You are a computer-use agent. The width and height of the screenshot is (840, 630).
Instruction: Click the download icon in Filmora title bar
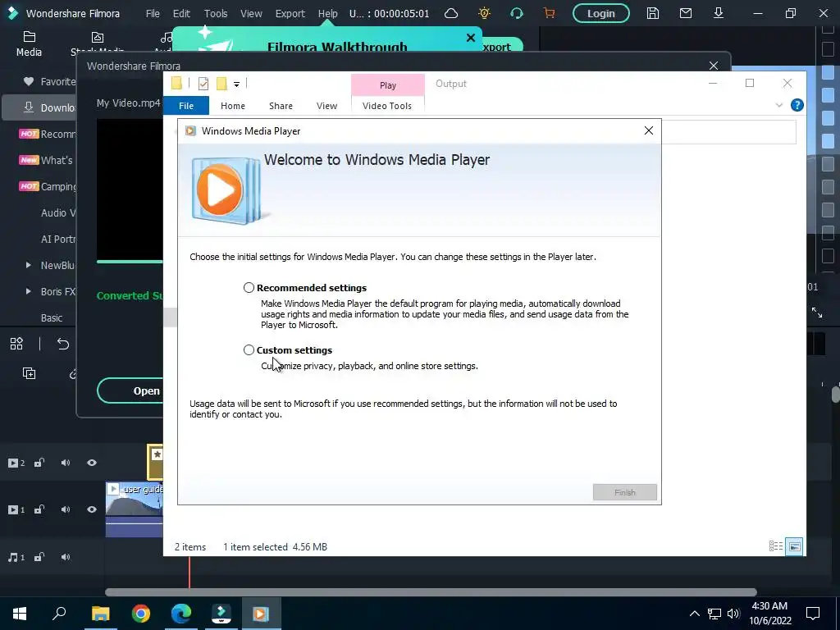(719, 13)
